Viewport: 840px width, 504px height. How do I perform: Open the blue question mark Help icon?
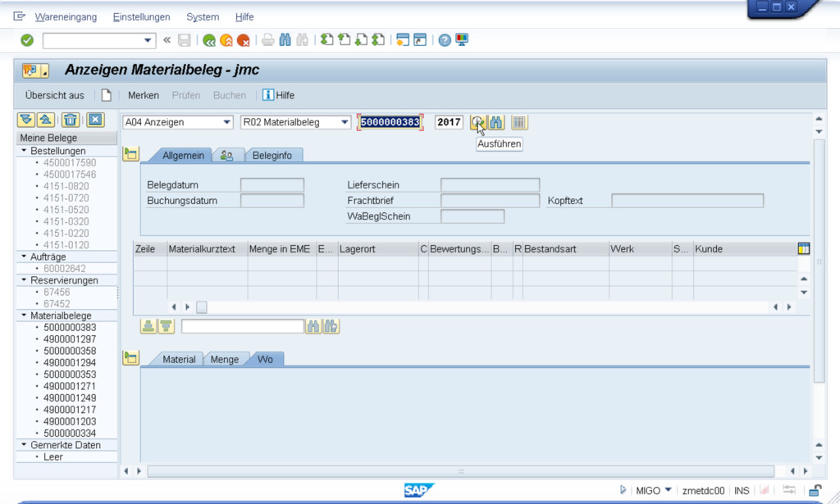coord(445,40)
